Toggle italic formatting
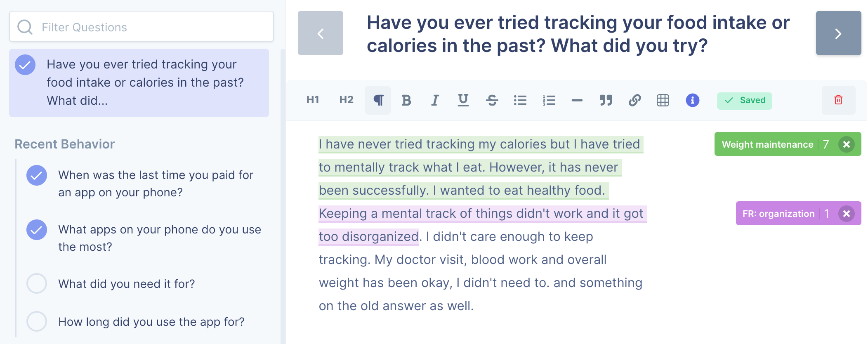Screen dimensions: 868x344 (x=435, y=100)
